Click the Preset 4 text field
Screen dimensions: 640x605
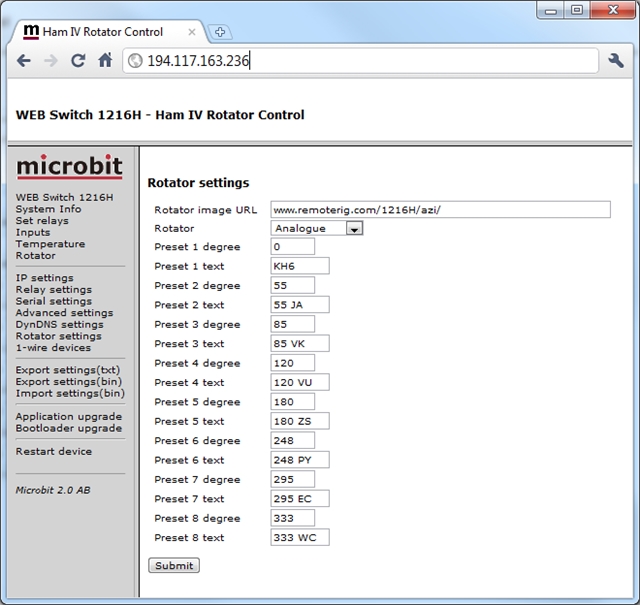(300, 382)
